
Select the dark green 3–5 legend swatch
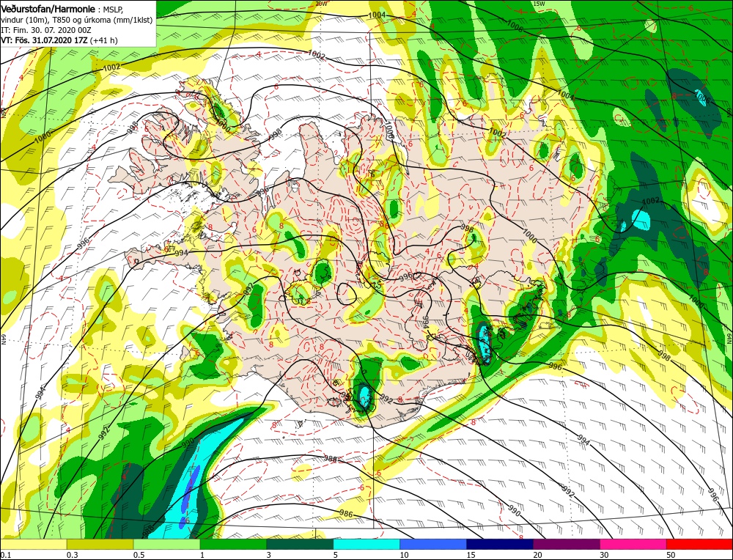tap(300, 544)
